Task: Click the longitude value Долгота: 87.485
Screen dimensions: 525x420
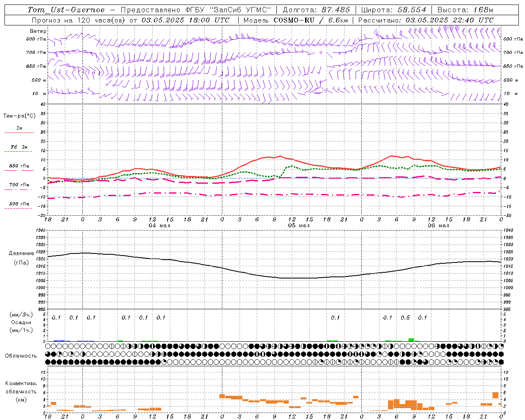Action: click(316, 10)
